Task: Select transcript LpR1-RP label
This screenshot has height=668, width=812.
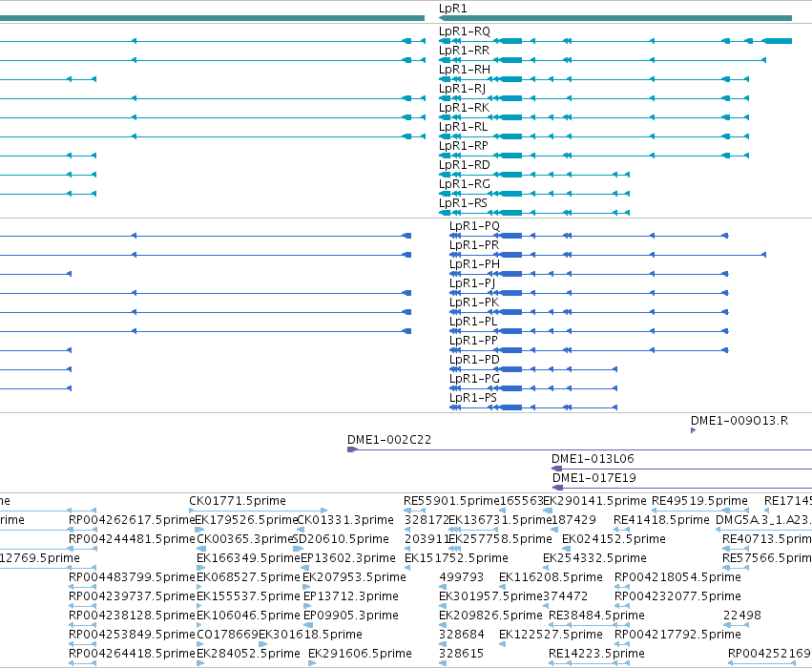Action: coord(464,147)
